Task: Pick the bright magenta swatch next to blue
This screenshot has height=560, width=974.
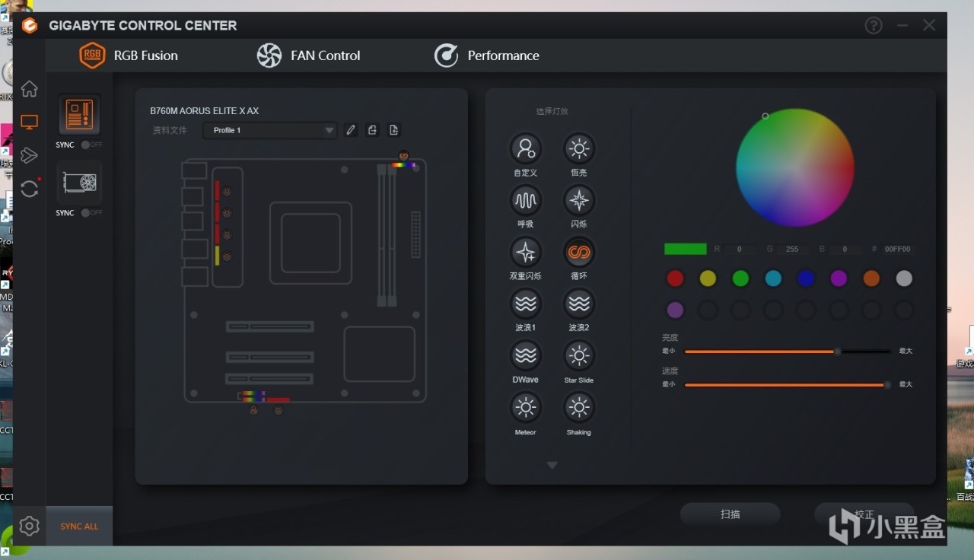Action: coord(839,278)
